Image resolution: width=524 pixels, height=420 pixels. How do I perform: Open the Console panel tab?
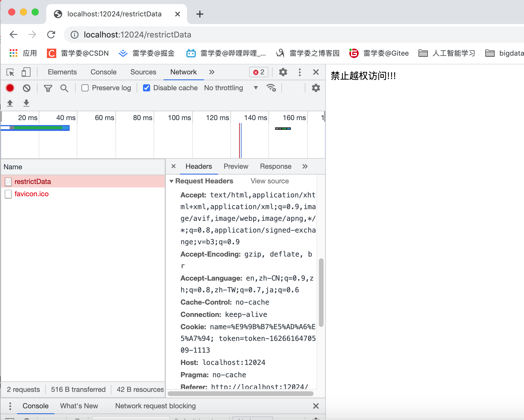pos(103,72)
